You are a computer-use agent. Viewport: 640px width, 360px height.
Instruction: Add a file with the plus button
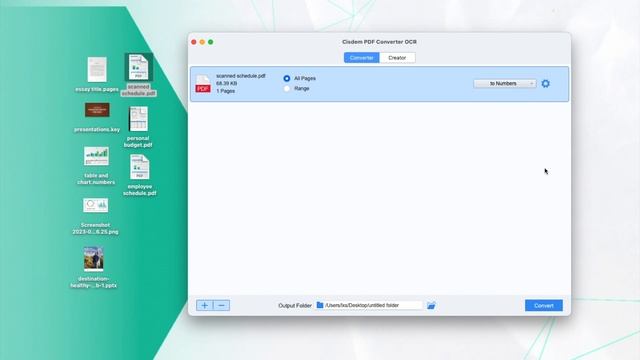204,305
